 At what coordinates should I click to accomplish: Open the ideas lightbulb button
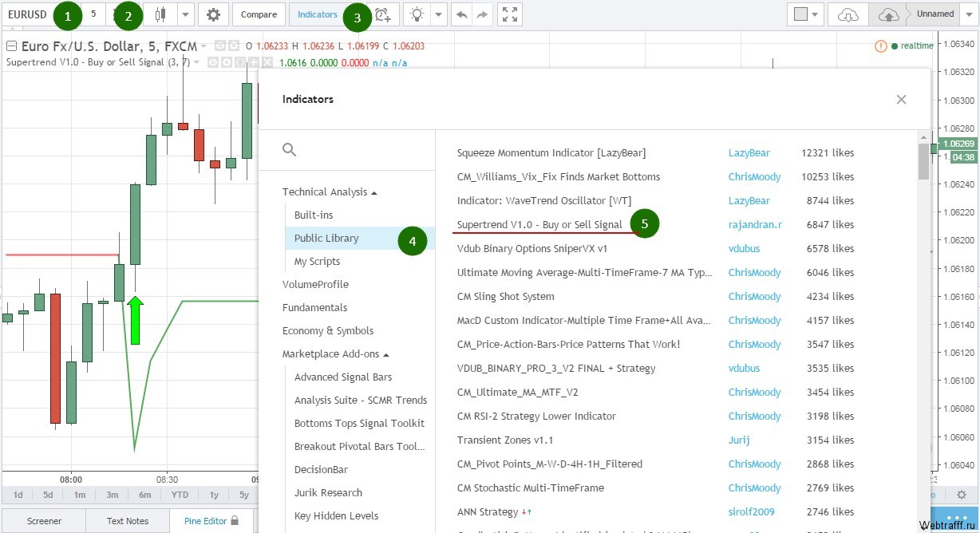417,14
